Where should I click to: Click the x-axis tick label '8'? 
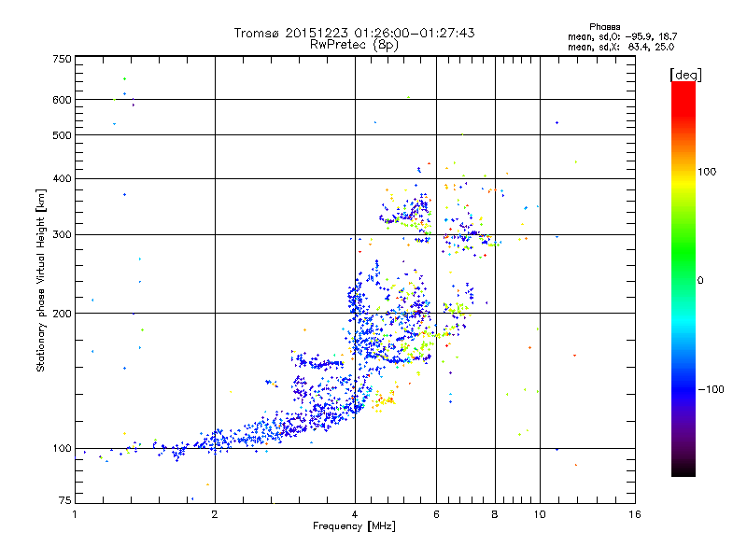click(x=495, y=514)
